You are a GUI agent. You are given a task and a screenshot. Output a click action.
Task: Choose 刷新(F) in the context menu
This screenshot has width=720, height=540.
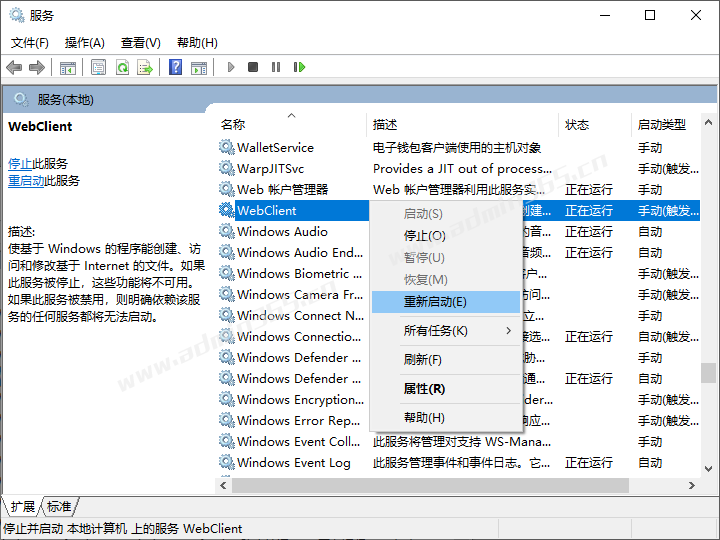(x=446, y=360)
